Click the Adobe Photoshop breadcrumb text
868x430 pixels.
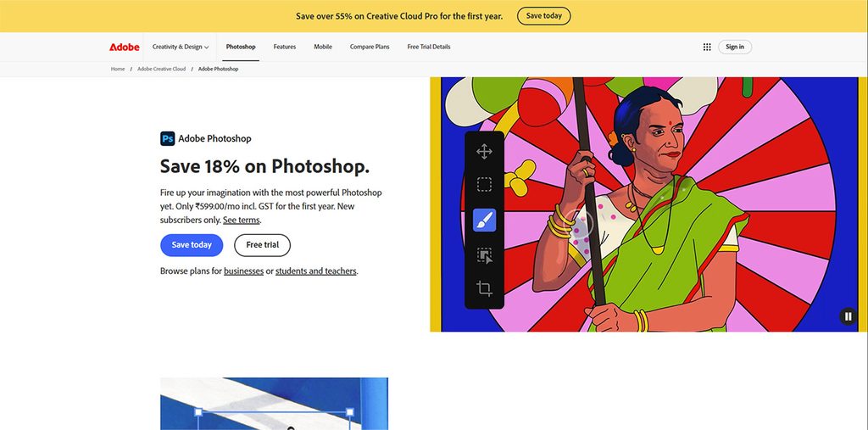[x=218, y=70]
